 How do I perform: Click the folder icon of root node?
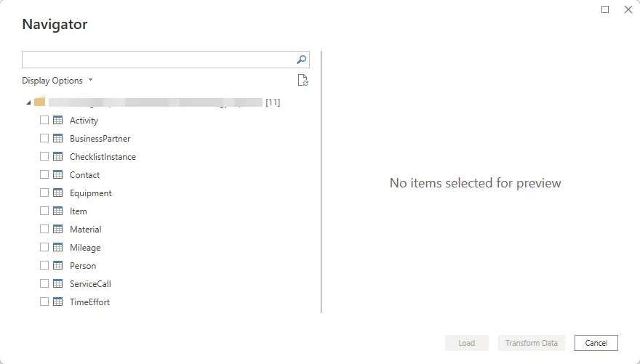pyautogui.click(x=39, y=102)
